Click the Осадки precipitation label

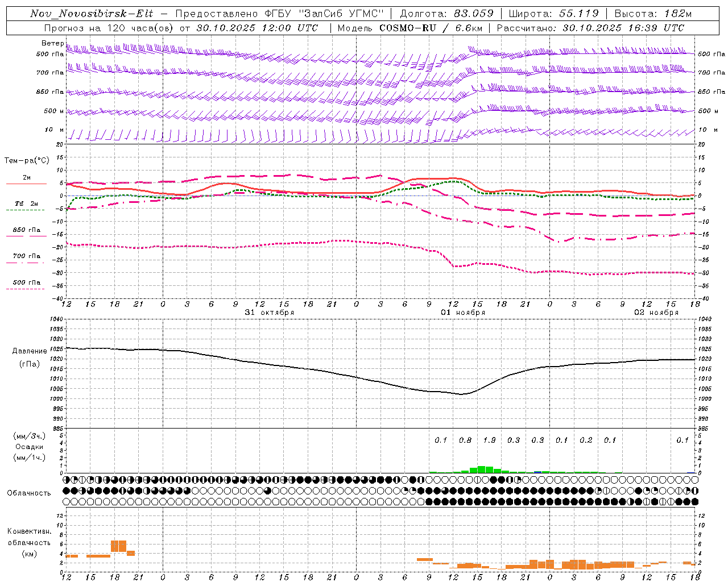pos(30,447)
